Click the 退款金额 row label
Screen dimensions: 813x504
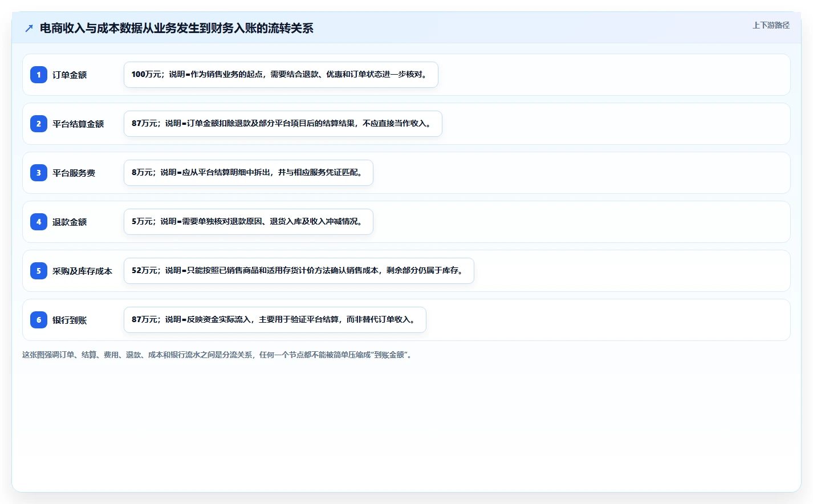70,222
